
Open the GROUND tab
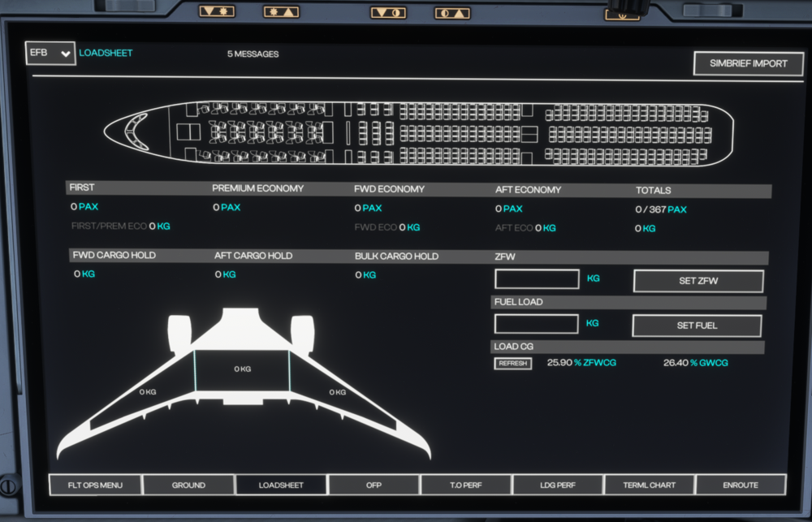188,485
